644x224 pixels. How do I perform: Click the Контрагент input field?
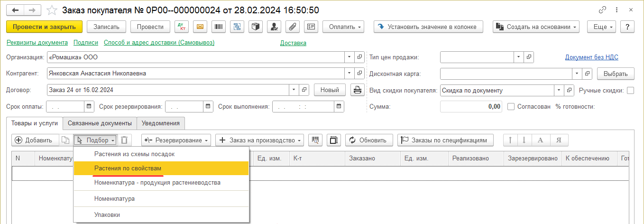pos(195,74)
